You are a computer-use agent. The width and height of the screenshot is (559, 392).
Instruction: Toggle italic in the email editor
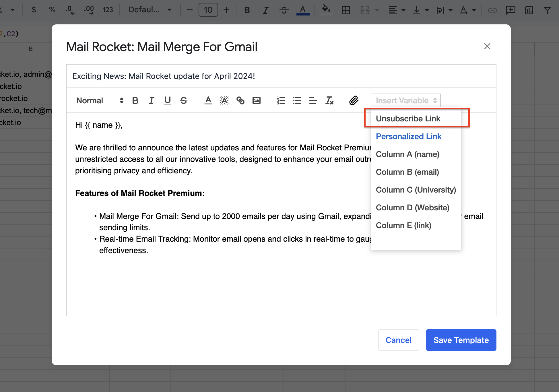pos(151,100)
